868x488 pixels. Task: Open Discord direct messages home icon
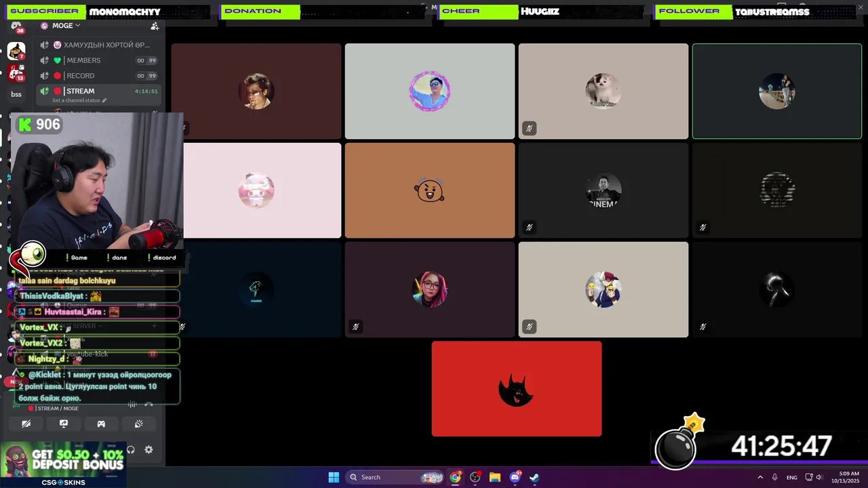pos(16,27)
